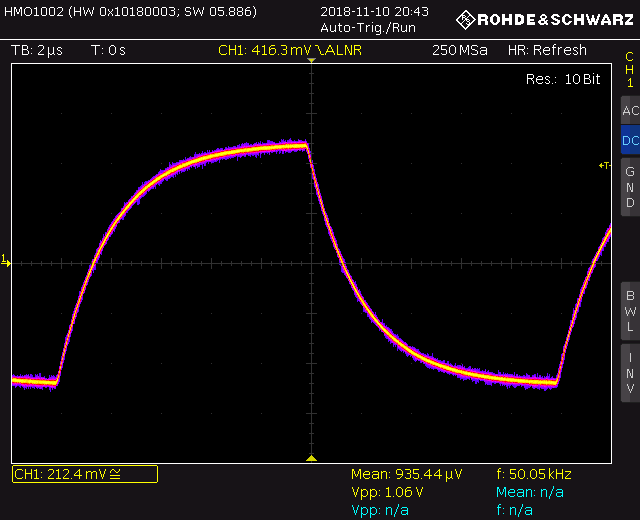This screenshot has height=520, width=640.
Task: Click the TB: 2 µs timebase readout
Action: (x=37, y=50)
